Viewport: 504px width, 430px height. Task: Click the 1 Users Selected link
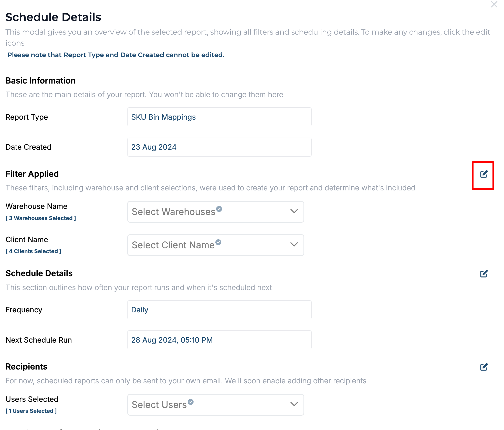coord(31,411)
